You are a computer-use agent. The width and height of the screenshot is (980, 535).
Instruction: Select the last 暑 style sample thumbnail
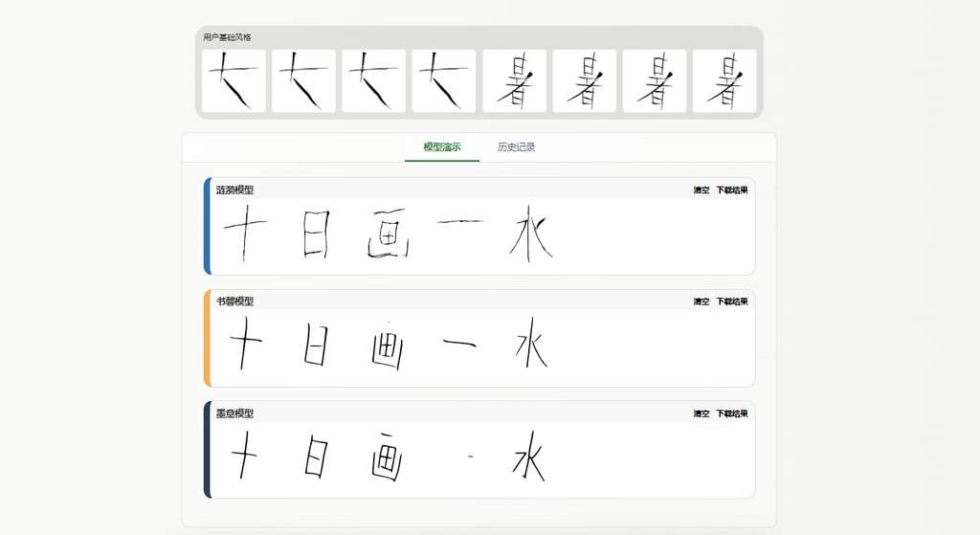[724, 81]
